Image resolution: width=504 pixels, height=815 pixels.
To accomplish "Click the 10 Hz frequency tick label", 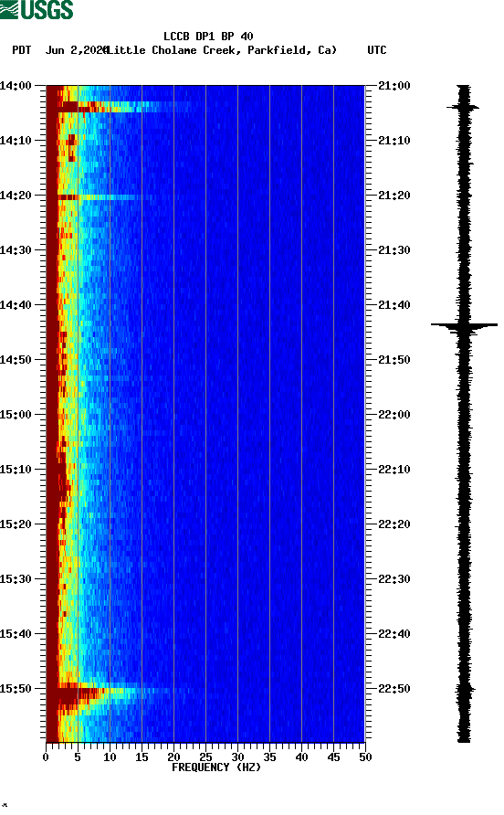I will [x=110, y=757].
